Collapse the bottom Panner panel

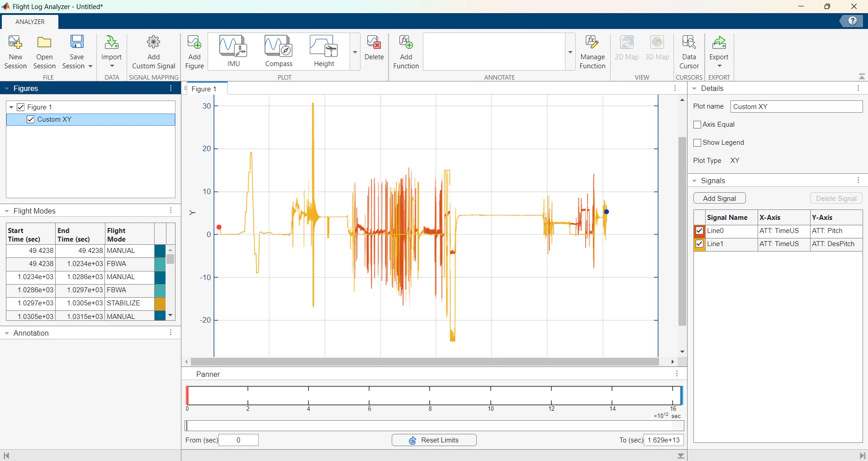(681, 456)
